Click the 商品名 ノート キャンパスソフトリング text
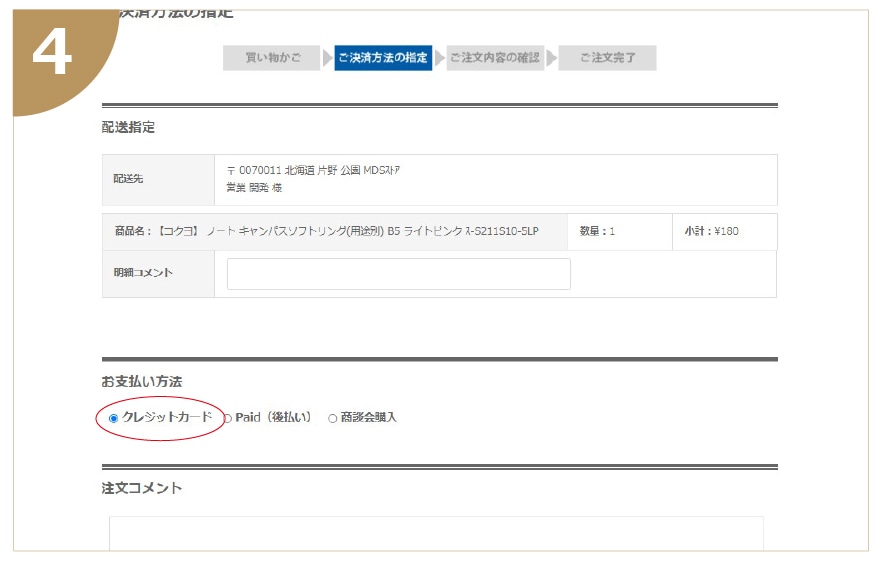The image size is (881, 561). point(326,231)
